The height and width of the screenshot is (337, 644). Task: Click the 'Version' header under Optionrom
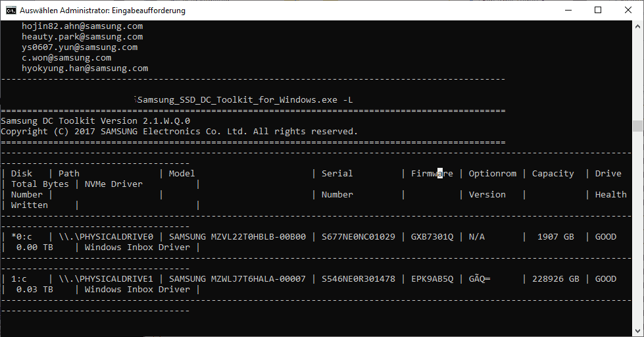point(487,194)
